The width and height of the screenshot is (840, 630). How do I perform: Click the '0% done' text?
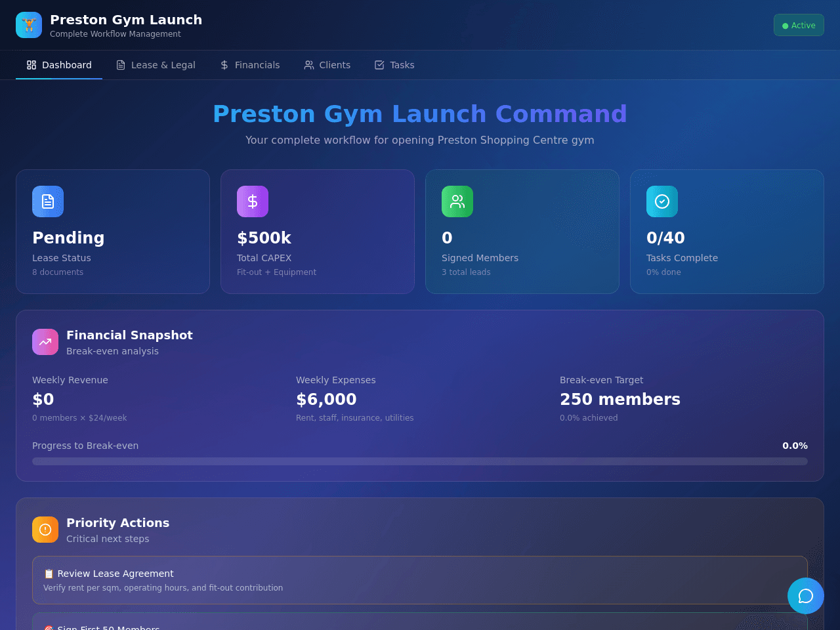click(x=663, y=272)
